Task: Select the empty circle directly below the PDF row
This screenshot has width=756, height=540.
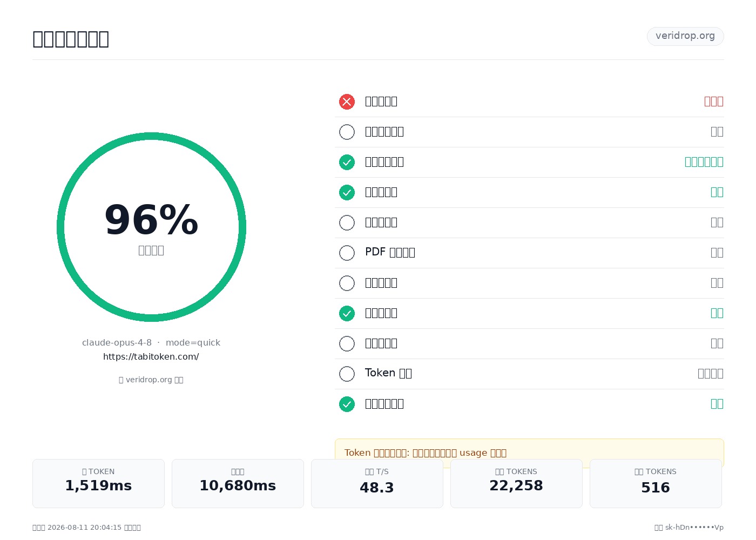Action: click(x=347, y=283)
